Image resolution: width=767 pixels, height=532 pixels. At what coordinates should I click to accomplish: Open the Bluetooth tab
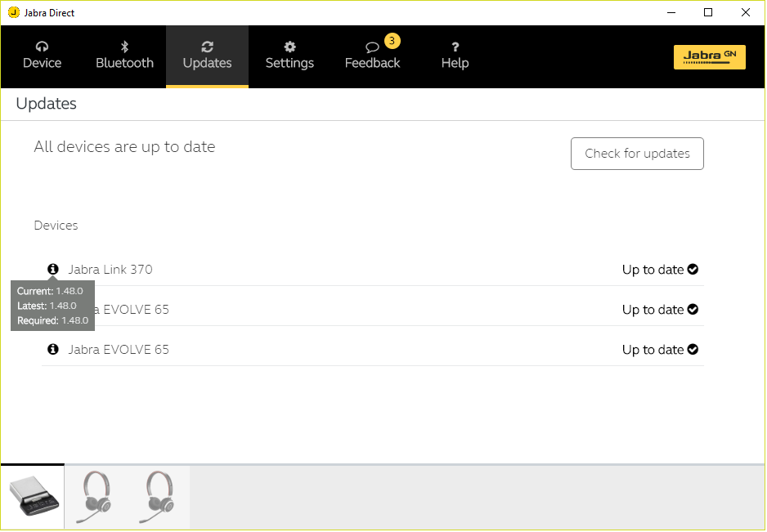[124, 56]
